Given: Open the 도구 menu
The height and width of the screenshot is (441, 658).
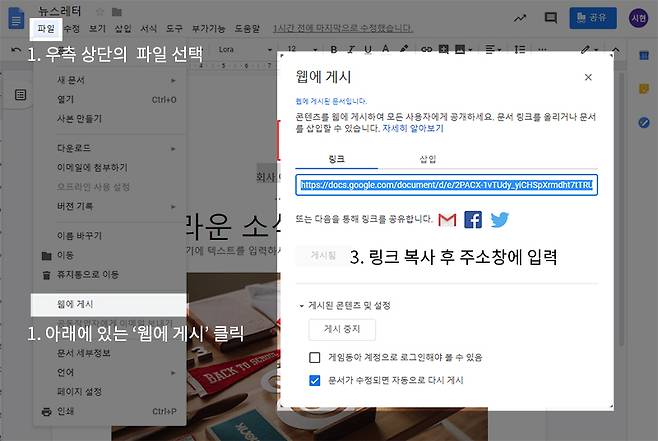Looking at the screenshot, I should tap(174, 29).
